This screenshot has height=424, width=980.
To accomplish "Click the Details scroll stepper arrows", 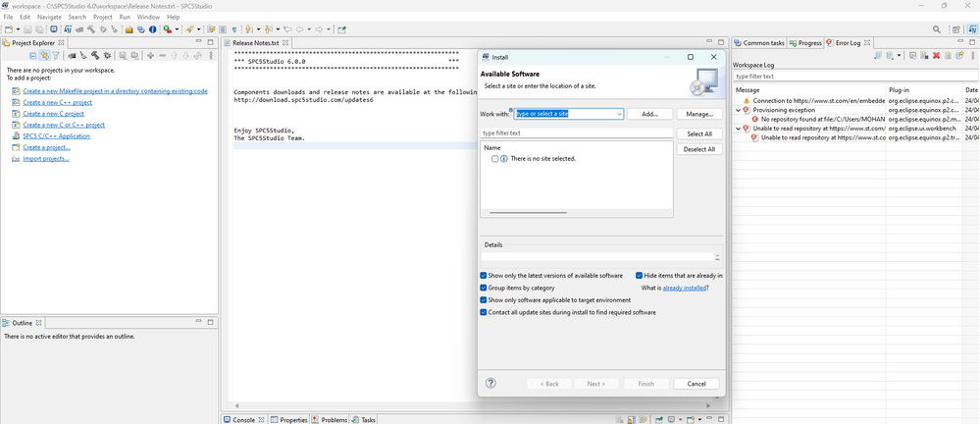I will click(717, 256).
